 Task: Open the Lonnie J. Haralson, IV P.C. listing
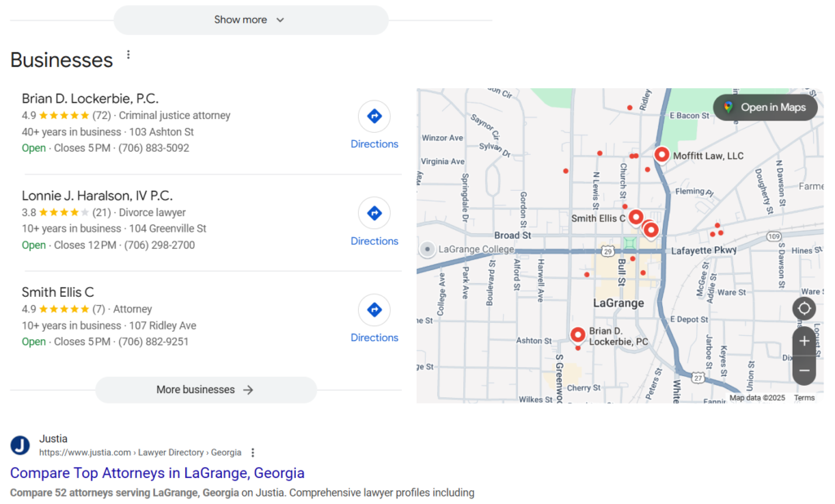click(97, 196)
